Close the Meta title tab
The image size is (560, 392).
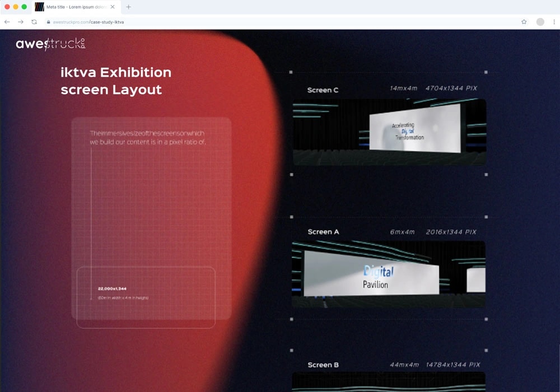click(x=113, y=7)
